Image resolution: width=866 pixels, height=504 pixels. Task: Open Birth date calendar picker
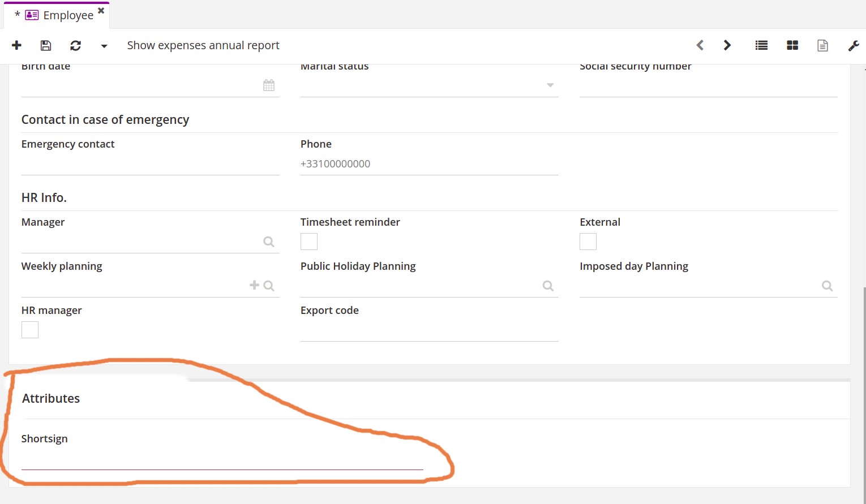269,85
